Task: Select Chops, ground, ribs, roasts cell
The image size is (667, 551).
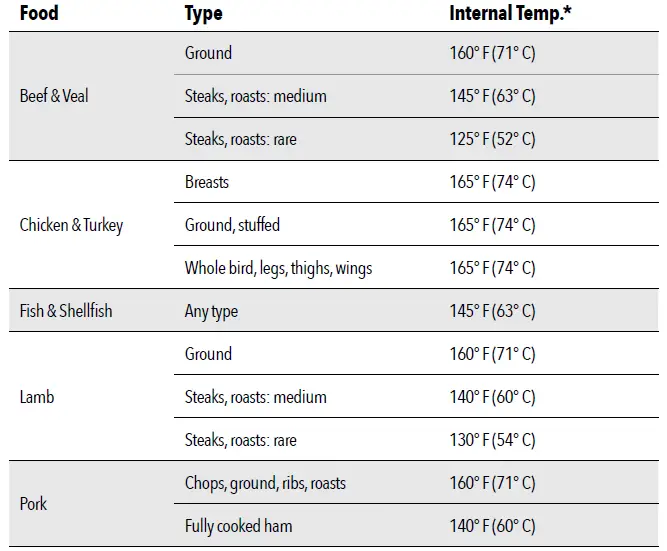Action: tap(265, 483)
